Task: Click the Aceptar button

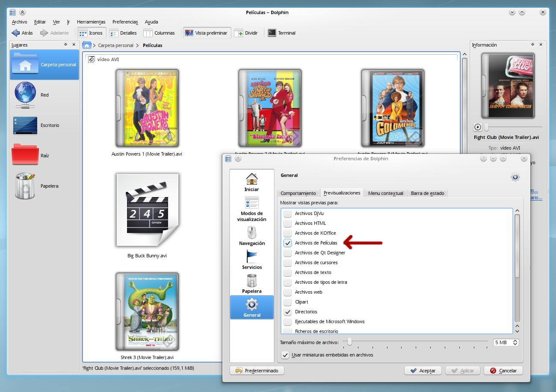Action: (423, 371)
